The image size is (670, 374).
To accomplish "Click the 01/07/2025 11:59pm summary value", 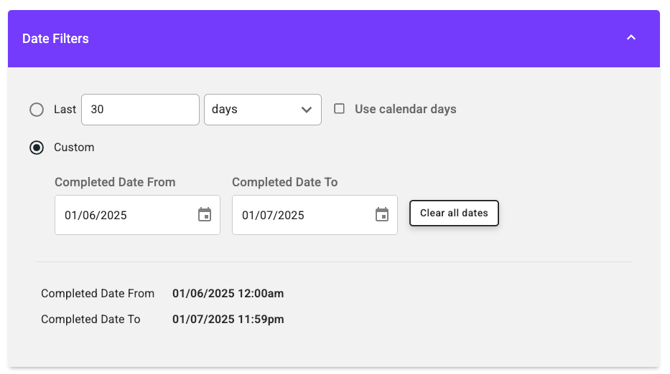I will [x=228, y=319].
